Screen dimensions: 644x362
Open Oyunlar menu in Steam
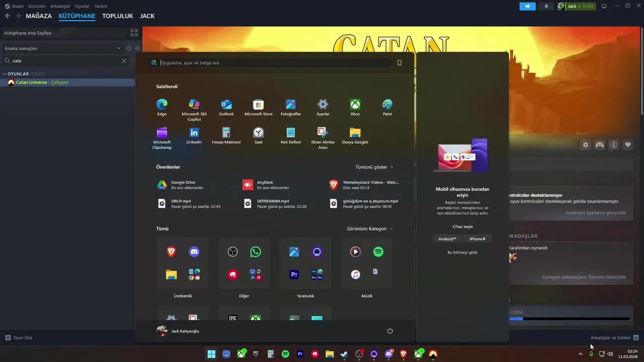click(83, 6)
